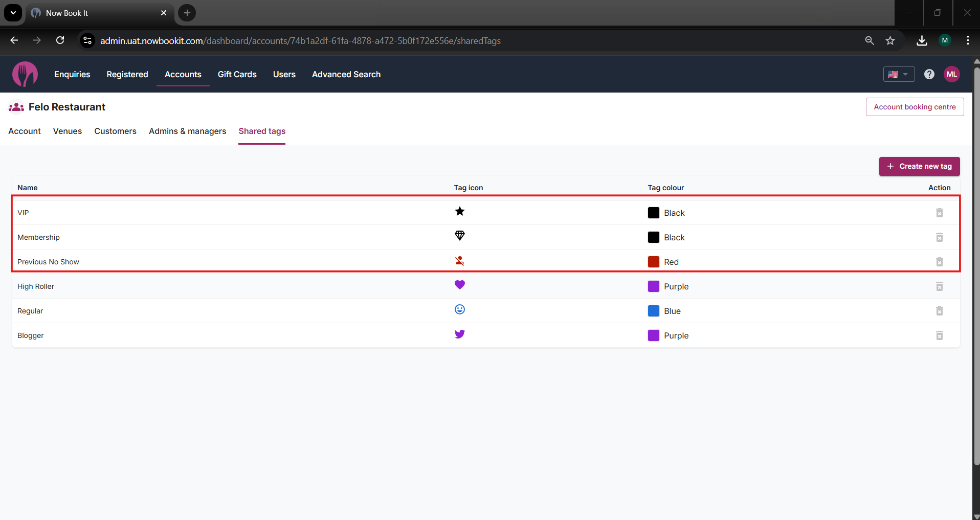Remove the High Roller tag

[x=939, y=286]
